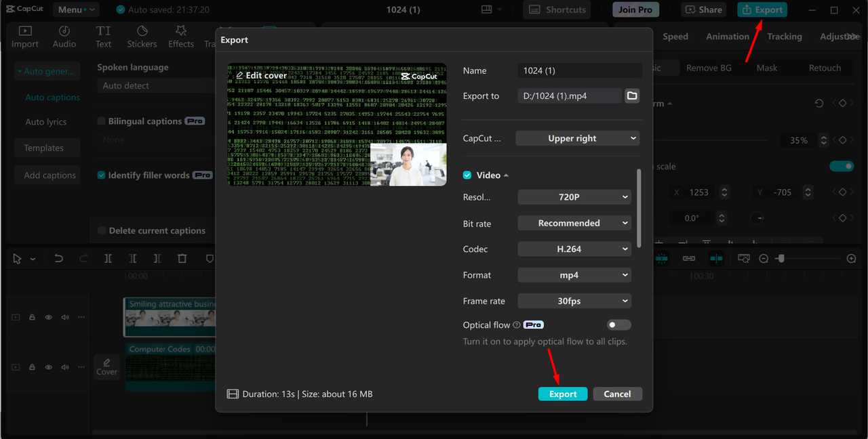
Task: Click Edit cover on the preview thumbnail
Action: point(261,75)
